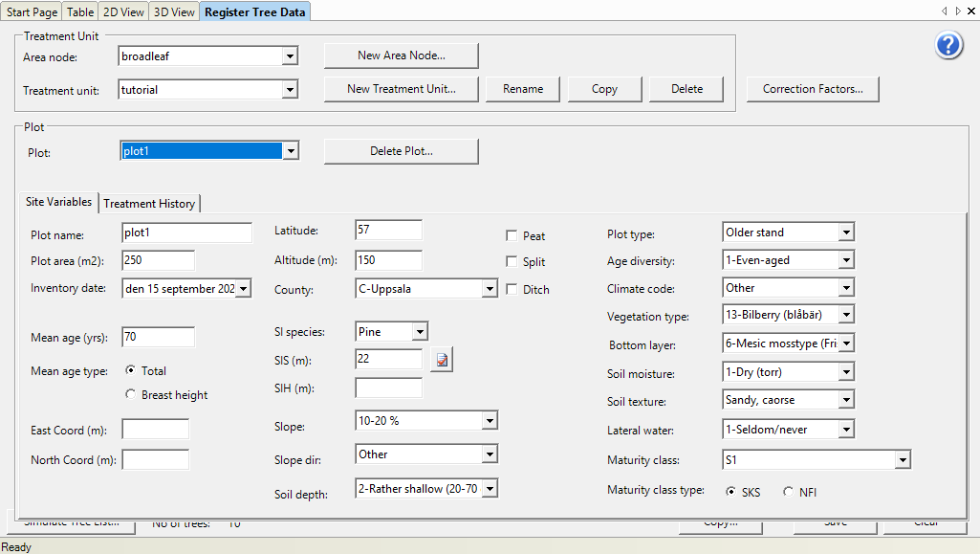This screenshot has height=554, width=980.
Task: Expand the Soil moisture dropdown
Action: pos(845,372)
